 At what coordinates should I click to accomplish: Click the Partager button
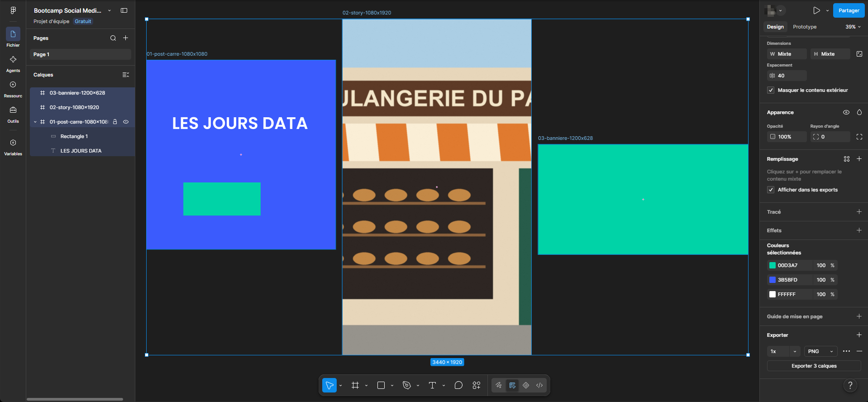(x=849, y=10)
